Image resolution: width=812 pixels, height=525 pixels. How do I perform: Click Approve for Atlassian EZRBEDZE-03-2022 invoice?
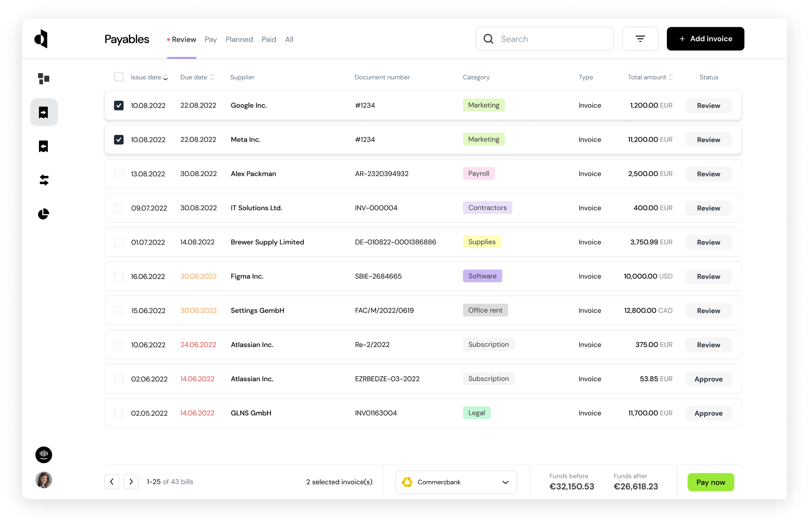tap(708, 379)
